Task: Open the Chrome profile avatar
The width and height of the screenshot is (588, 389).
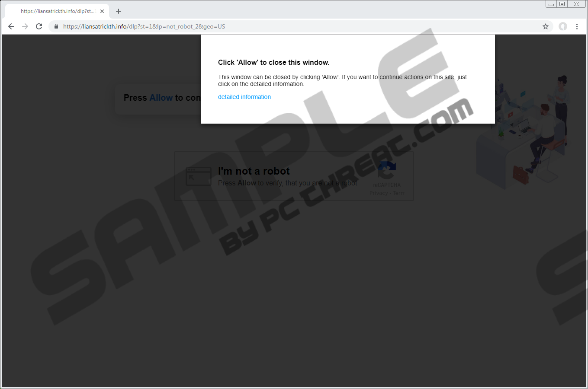Action: [x=562, y=26]
